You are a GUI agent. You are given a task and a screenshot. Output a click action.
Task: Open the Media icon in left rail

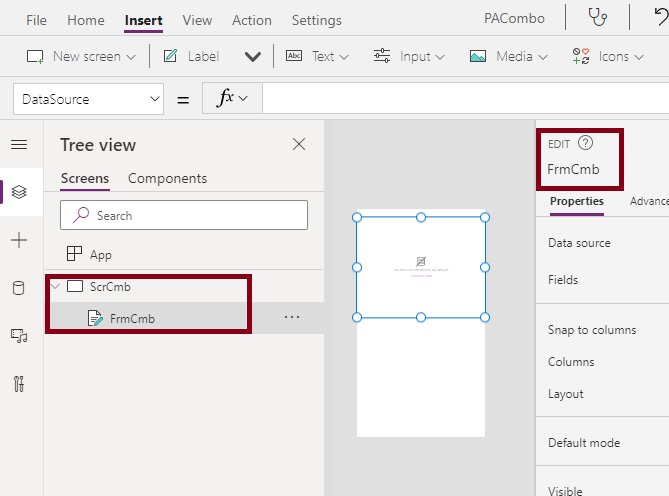19,336
